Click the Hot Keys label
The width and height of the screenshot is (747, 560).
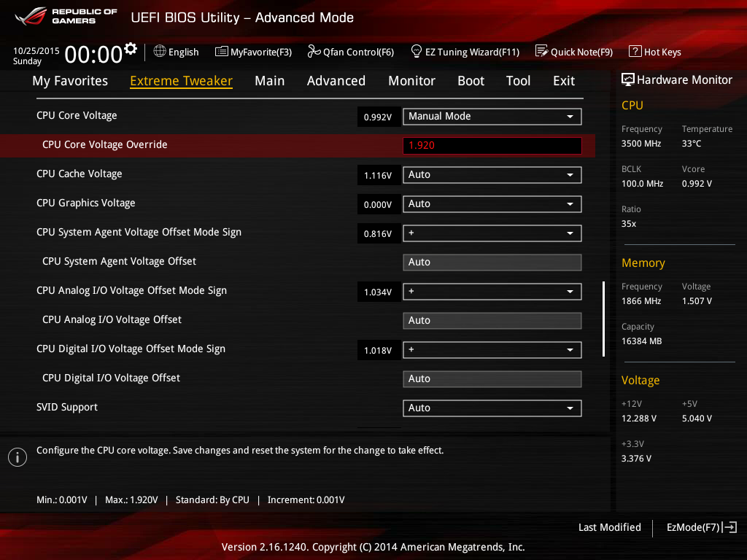click(662, 52)
